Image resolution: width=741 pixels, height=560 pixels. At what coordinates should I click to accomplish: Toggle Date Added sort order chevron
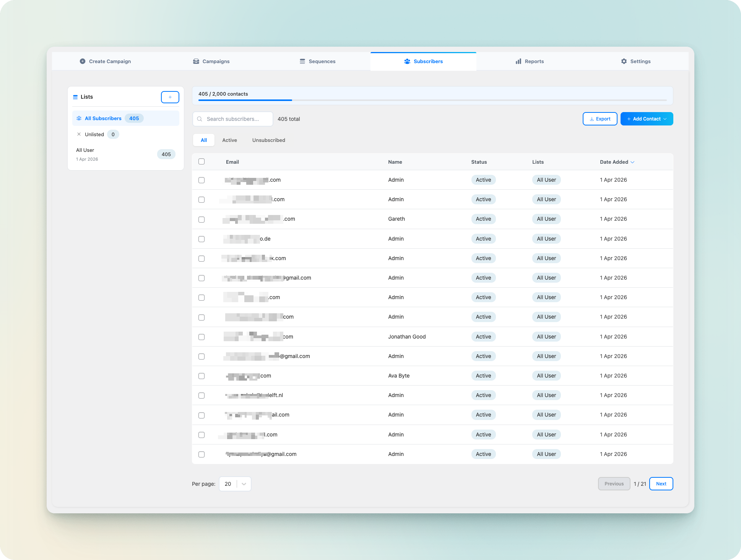(632, 162)
